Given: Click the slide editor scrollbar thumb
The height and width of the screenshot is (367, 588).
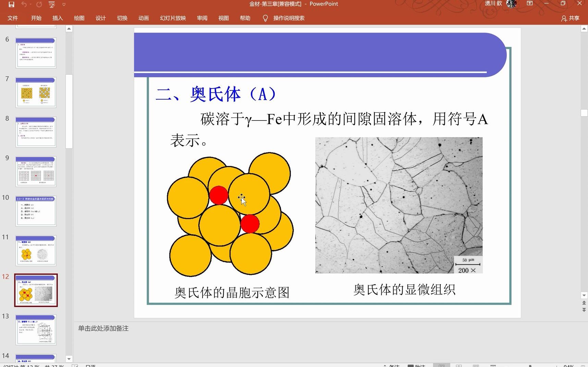Looking at the screenshot, I should tap(584, 113).
